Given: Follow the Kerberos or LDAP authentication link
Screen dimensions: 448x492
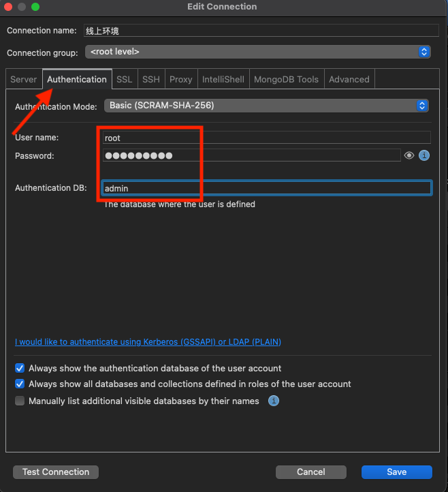Looking at the screenshot, I should click(148, 341).
